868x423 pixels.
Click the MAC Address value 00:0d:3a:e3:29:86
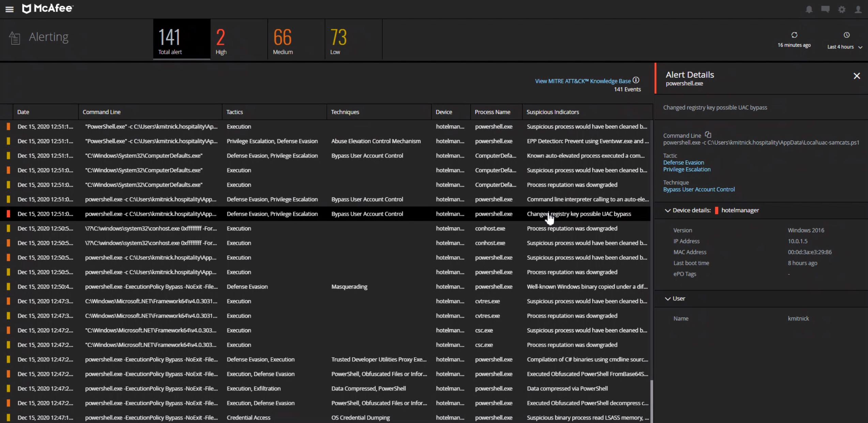tap(809, 252)
